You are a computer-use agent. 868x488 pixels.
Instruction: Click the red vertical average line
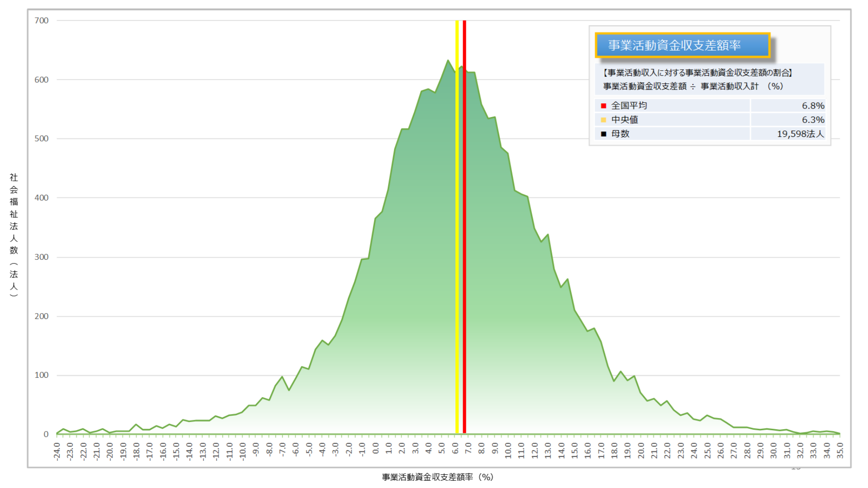[464, 226]
